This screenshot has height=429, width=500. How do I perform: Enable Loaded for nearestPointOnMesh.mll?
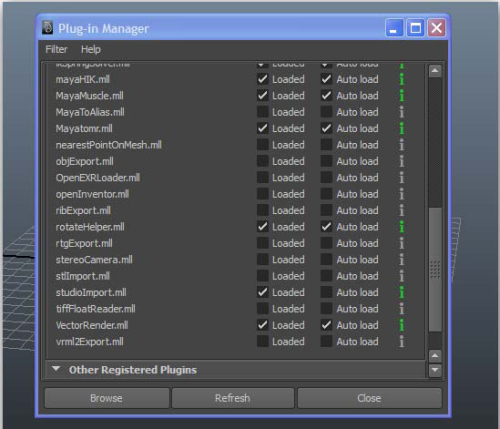(263, 144)
